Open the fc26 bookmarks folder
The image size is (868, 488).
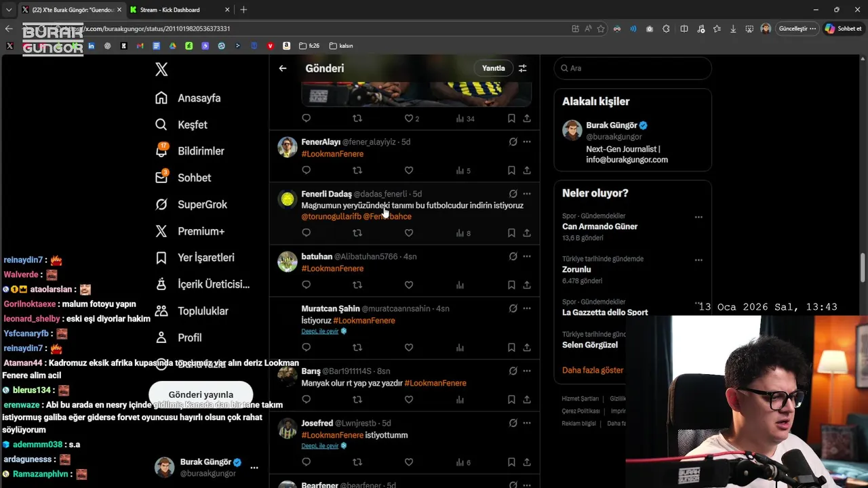pyautogui.click(x=309, y=46)
